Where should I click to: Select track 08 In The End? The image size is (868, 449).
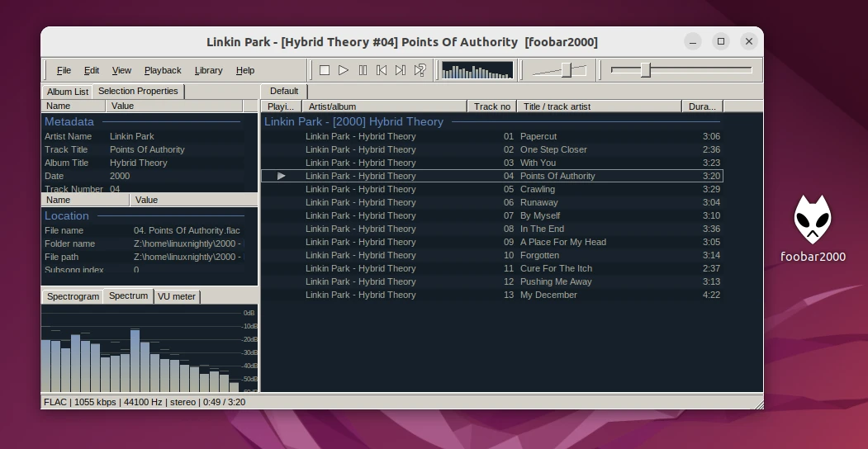pos(491,229)
